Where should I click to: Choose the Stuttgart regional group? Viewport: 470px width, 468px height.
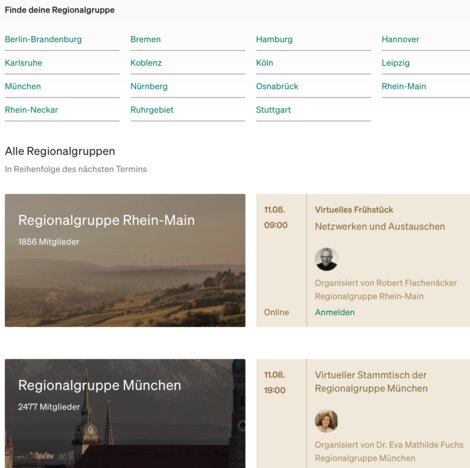(x=273, y=110)
